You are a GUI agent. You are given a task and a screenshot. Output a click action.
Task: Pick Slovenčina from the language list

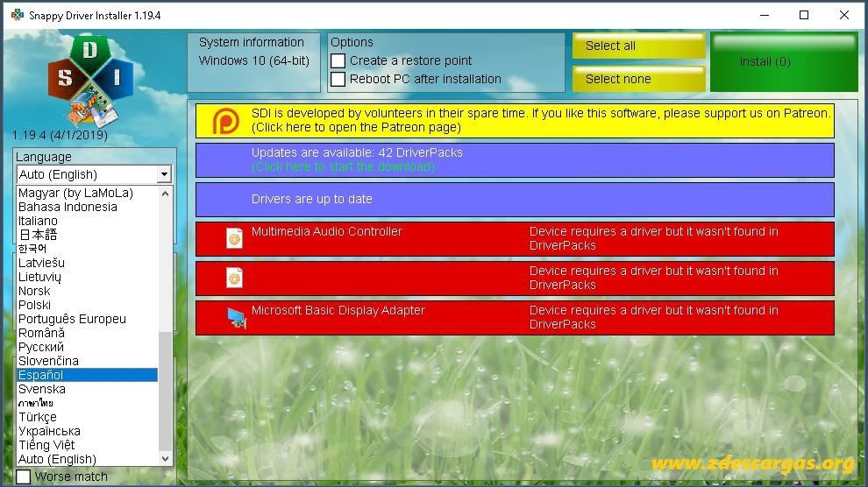coord(88,361)
